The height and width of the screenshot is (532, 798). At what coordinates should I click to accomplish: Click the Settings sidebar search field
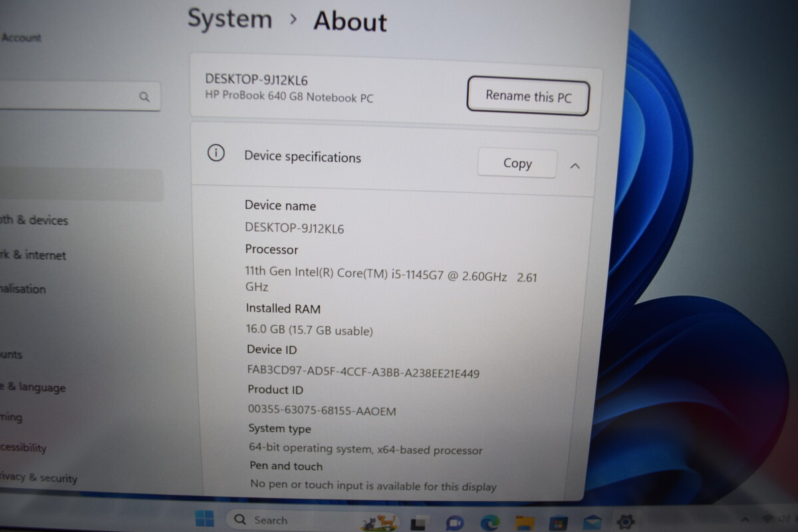click(x=80, y=96)
